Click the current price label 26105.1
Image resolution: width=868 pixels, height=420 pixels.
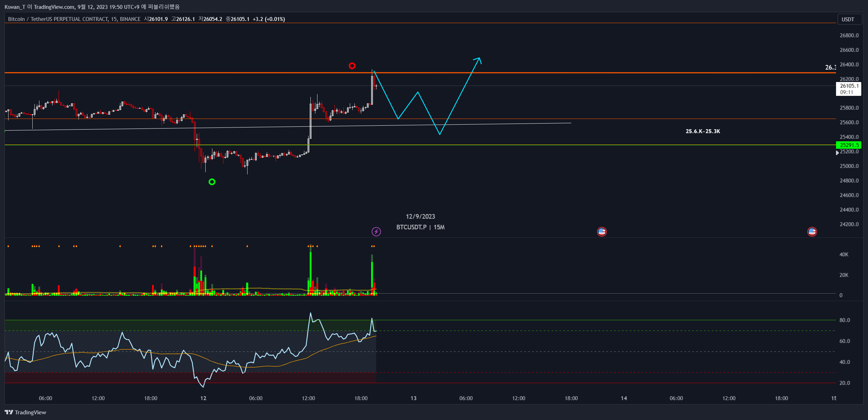(848, 89)
